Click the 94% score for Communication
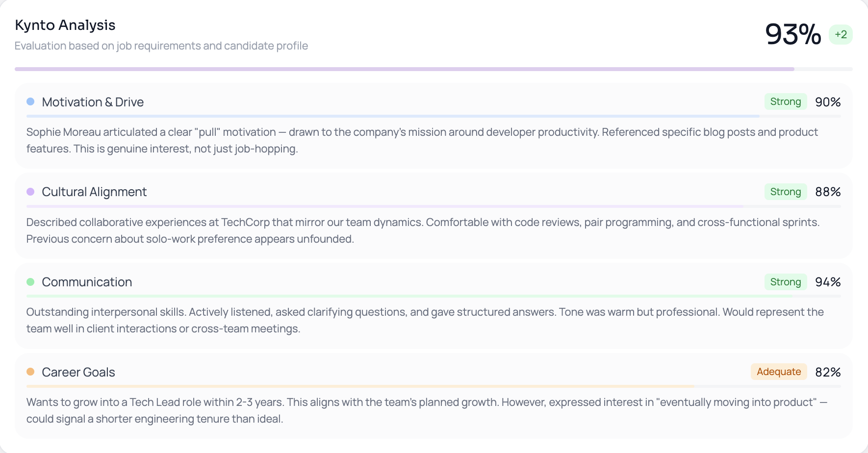868x453 pixels. (828, 282)
